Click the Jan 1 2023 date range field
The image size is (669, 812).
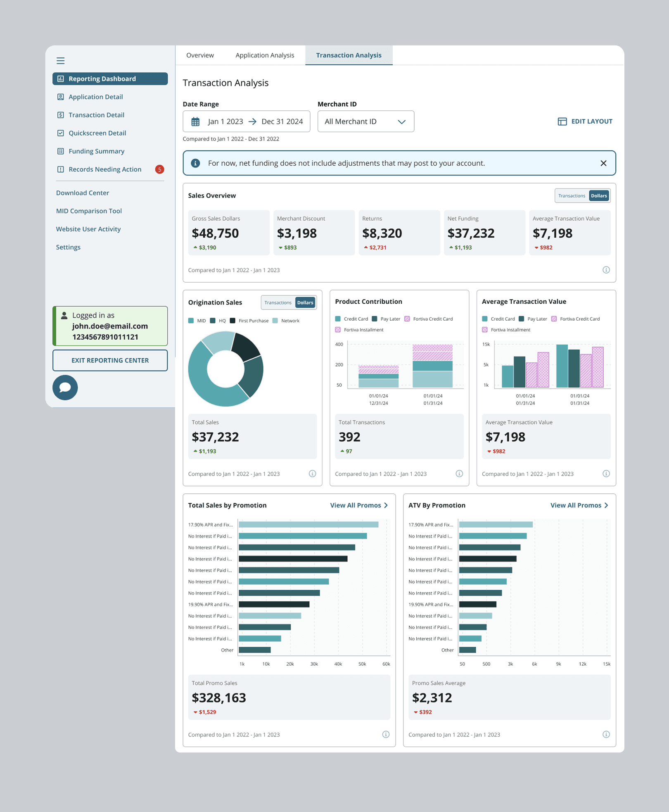point(225,121)
